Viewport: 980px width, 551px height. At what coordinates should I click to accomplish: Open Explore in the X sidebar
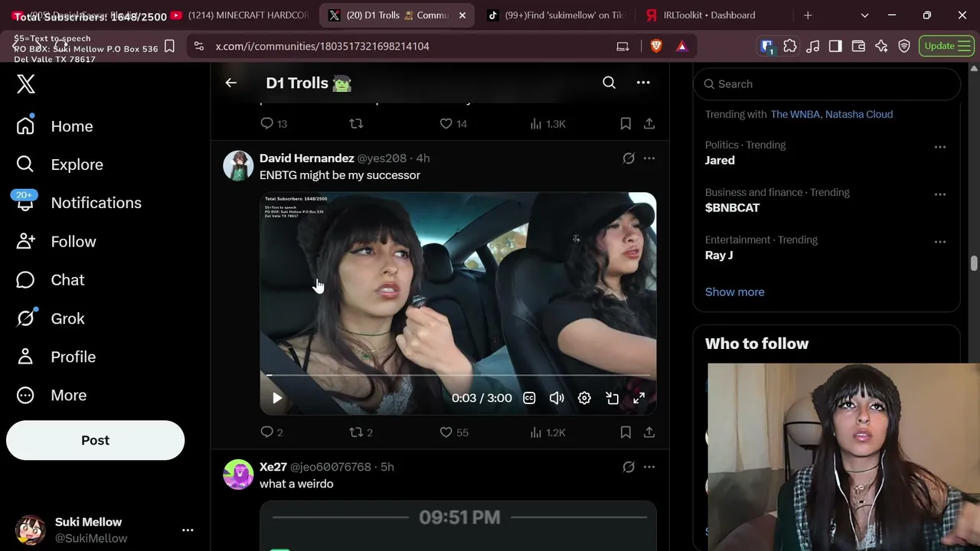[x=60, y=165]
